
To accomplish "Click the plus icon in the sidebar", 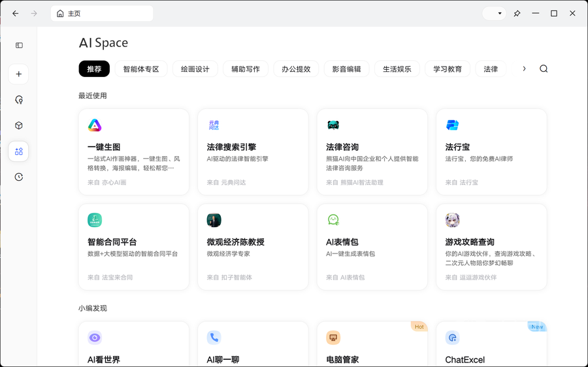I will click(x=19, y=74).
